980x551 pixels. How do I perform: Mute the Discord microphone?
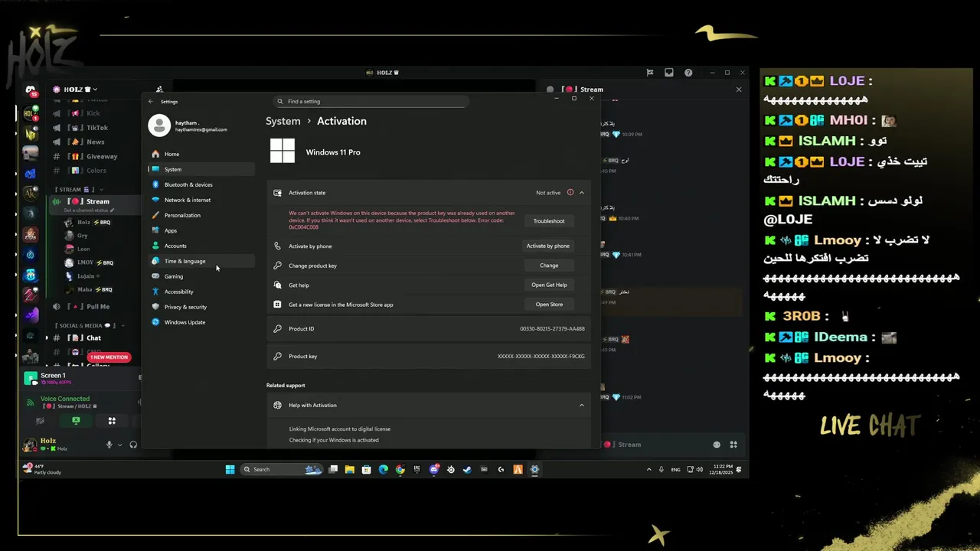[109, 445]
